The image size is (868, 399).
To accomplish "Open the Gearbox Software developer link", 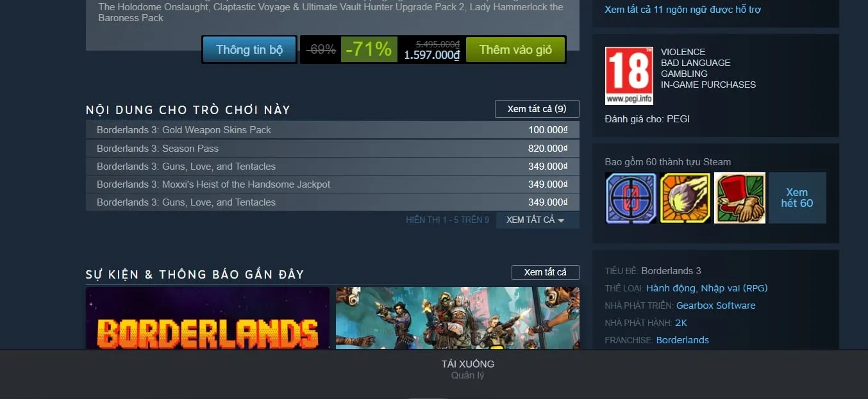I will pyautogui.click(x=715, y=305).
